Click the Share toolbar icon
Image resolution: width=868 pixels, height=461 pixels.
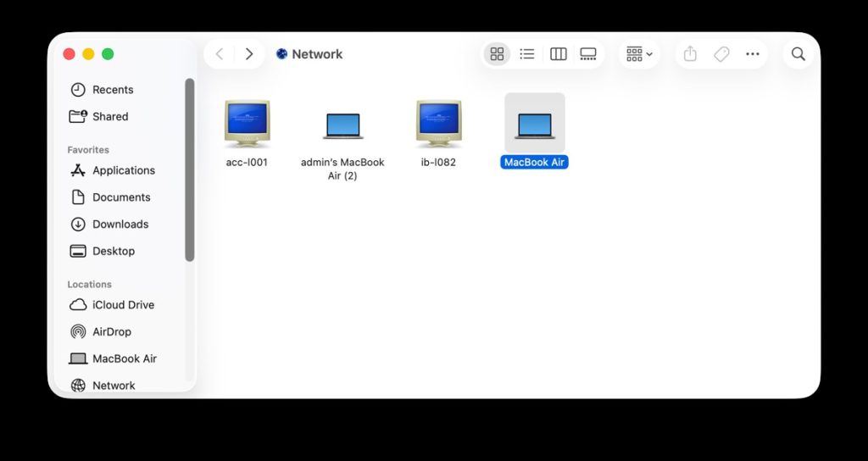[690, 53]
